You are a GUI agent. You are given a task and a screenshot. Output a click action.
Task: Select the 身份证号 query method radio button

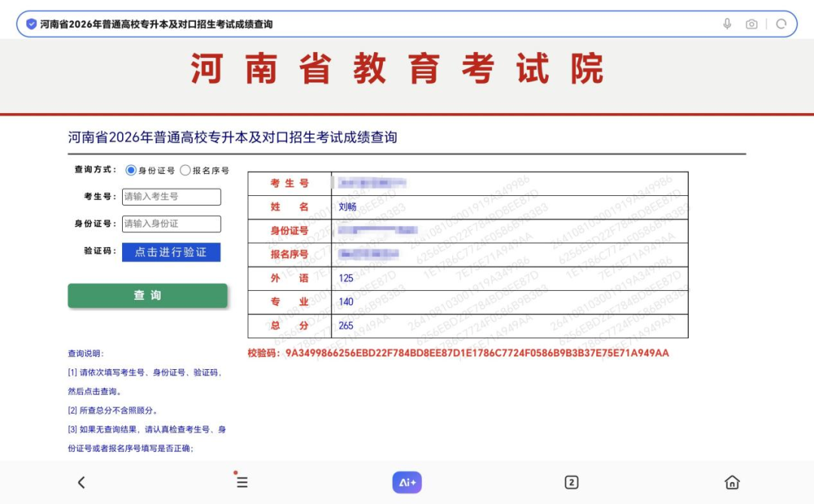[x=131, y=170]
